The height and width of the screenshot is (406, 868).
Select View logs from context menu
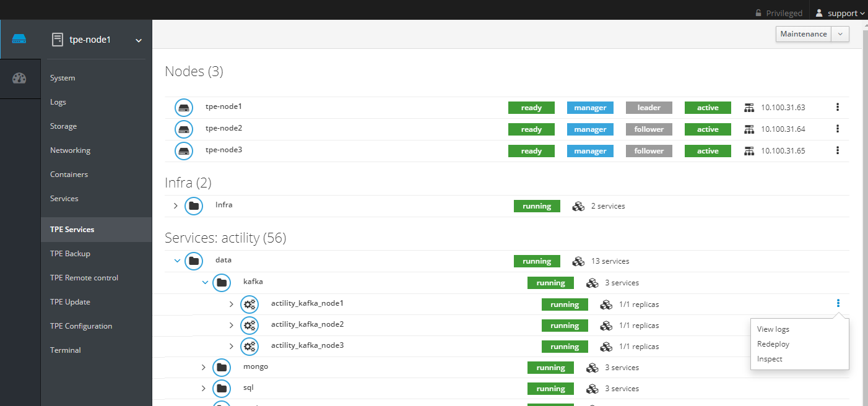tap(773, 329)
